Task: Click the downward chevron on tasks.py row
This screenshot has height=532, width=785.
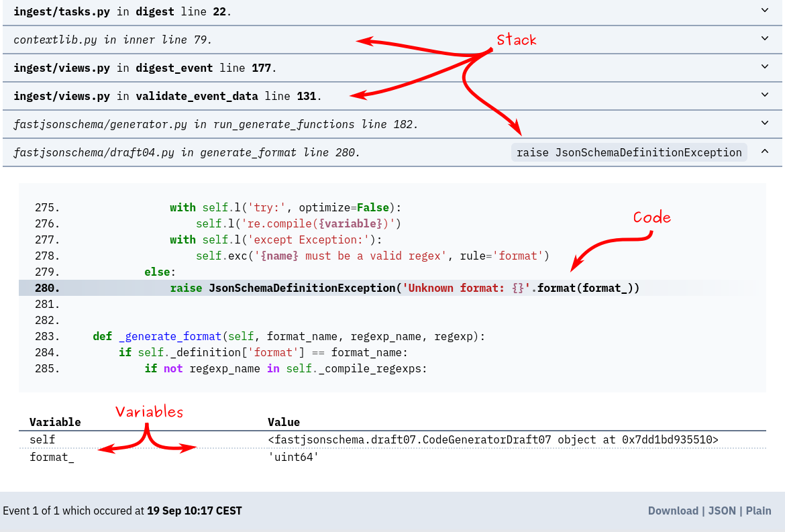Action: [764, 11]
